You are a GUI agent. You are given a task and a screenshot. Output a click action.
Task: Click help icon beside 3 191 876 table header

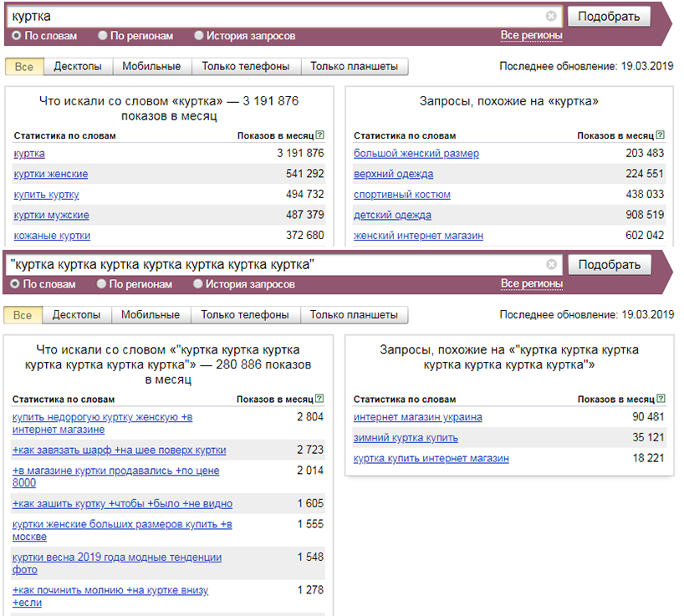tap(320, 135)
